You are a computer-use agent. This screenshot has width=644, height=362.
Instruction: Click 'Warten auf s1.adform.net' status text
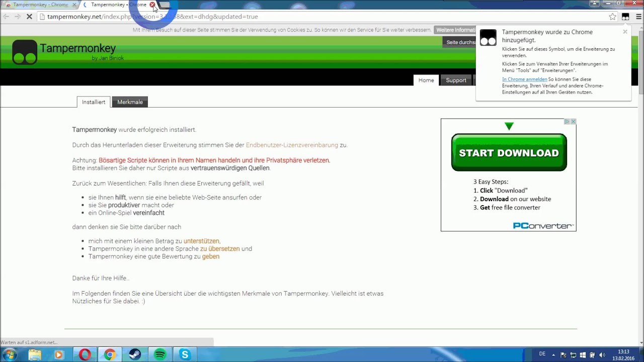tap(29, 342)
